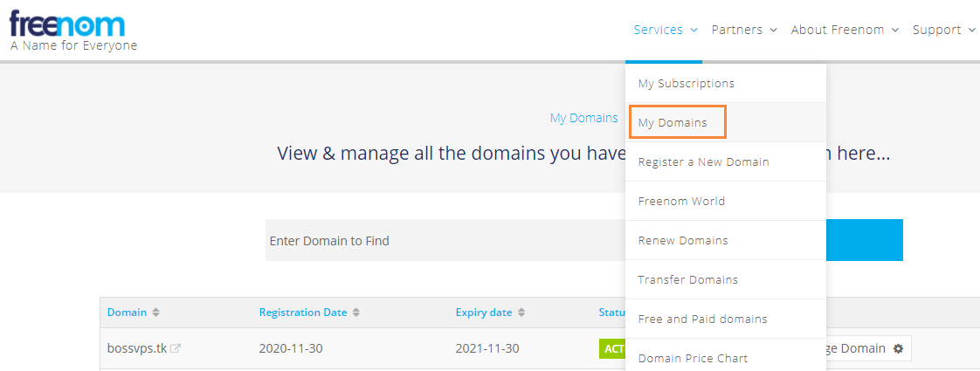Sort by Domain column arrows
980x371 pixels.
coord(156,313)
